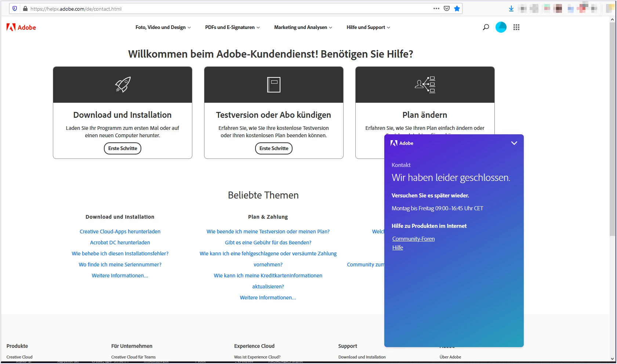
Task: Open the app switcher grid icon
Action: (516, 27)
